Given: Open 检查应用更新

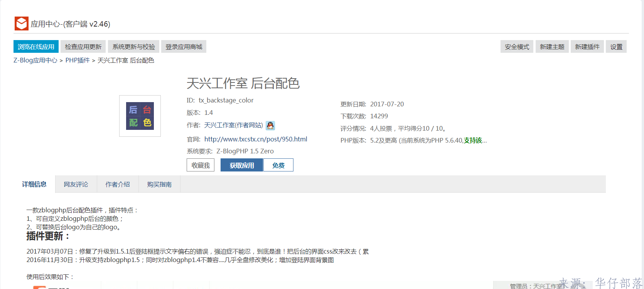Looking at the screenshot, I should (x=83, y=47).
